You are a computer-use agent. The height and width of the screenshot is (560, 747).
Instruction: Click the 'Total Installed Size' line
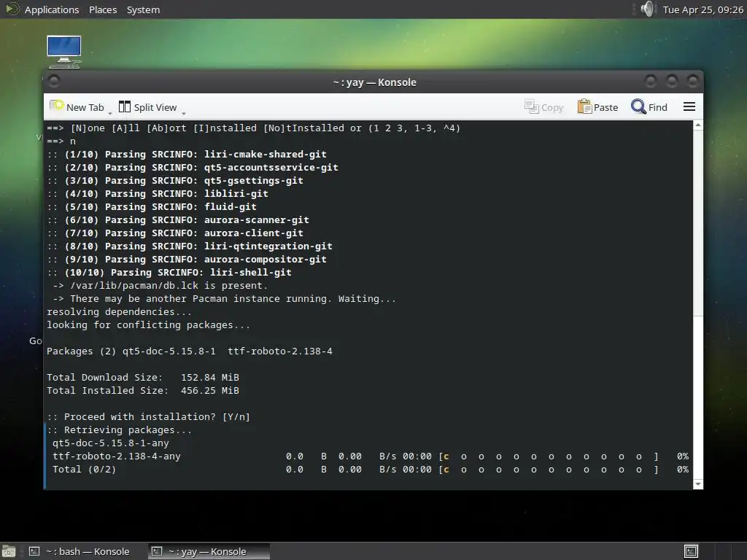(x=143, y=391)
